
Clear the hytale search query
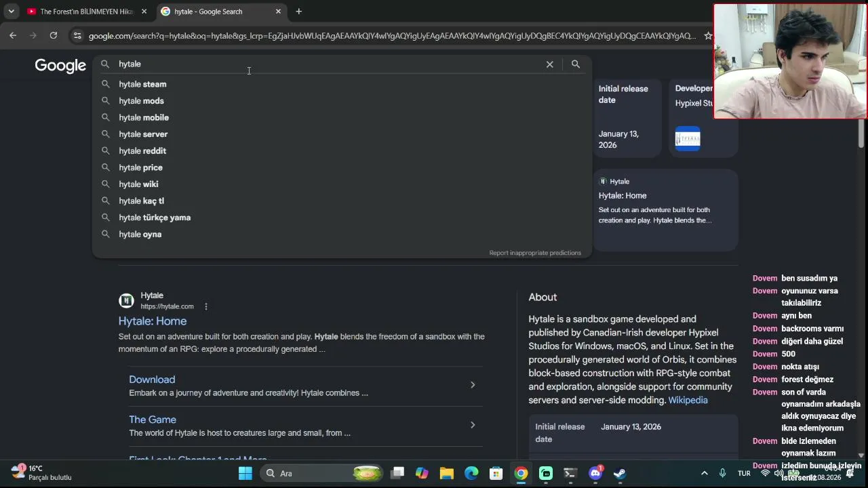(x=550, y=64)
